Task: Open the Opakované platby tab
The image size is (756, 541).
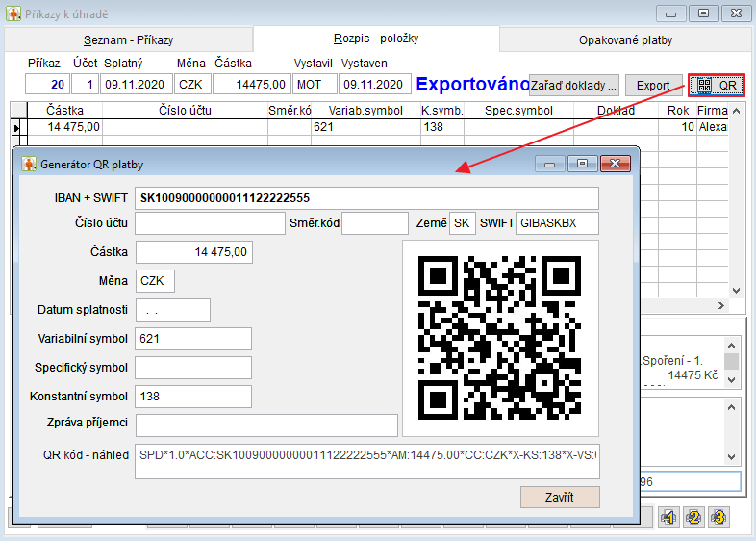Action: pyautogui.click(x=625, y=39)
